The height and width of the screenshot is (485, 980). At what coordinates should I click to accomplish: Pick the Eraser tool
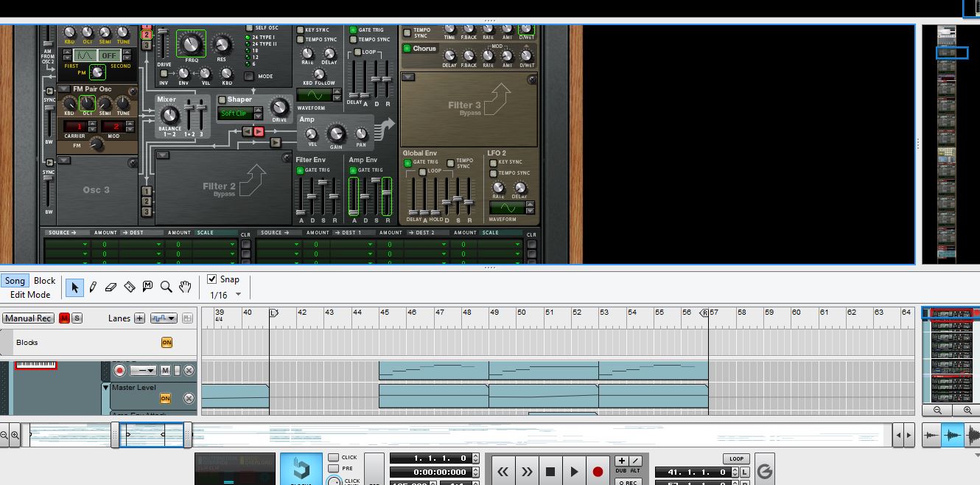click(x=111, y=287)
